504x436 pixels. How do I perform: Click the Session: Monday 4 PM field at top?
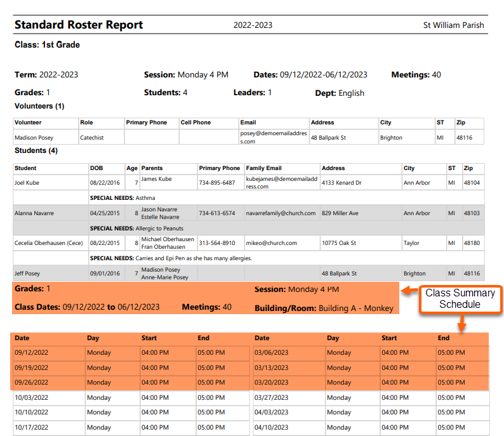[x=186, y=75]
